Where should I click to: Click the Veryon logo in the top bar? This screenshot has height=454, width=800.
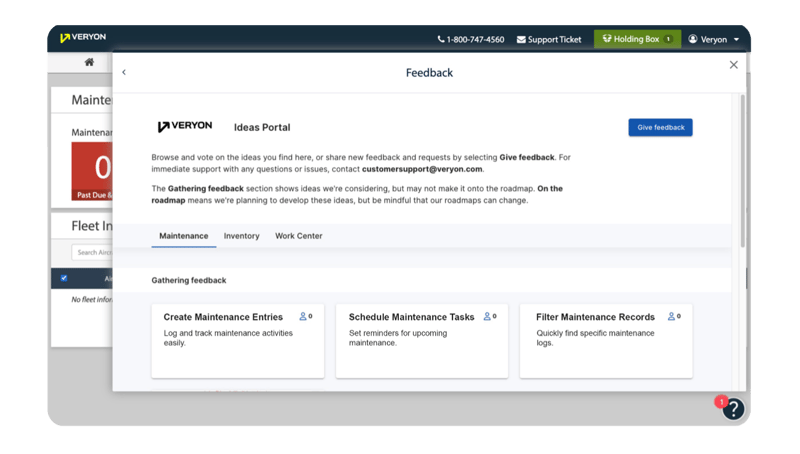(x=83, y=37)
